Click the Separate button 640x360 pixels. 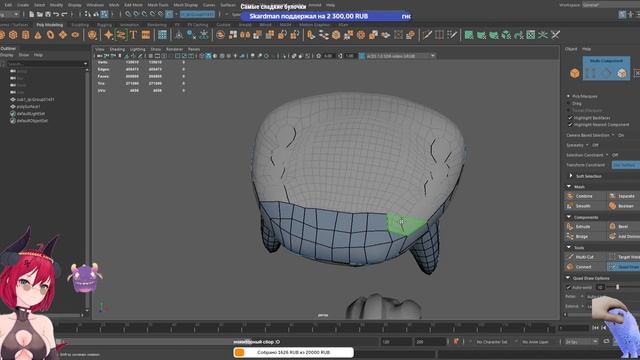point(623,196)
